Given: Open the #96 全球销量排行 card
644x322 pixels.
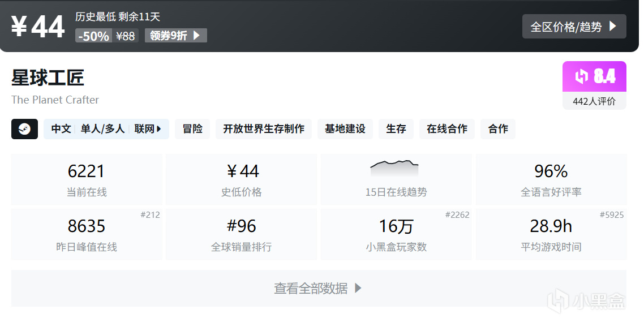Looking at the screenshot, I should 242,234.
